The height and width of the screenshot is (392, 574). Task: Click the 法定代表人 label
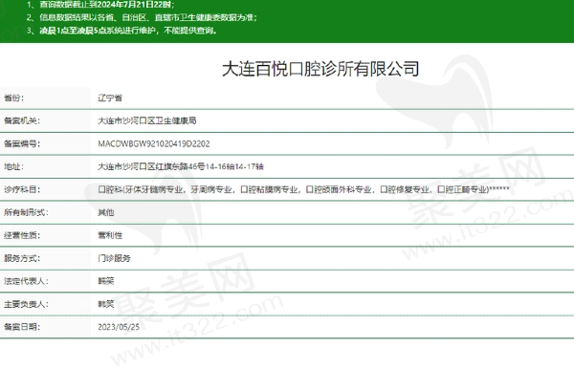26,281
